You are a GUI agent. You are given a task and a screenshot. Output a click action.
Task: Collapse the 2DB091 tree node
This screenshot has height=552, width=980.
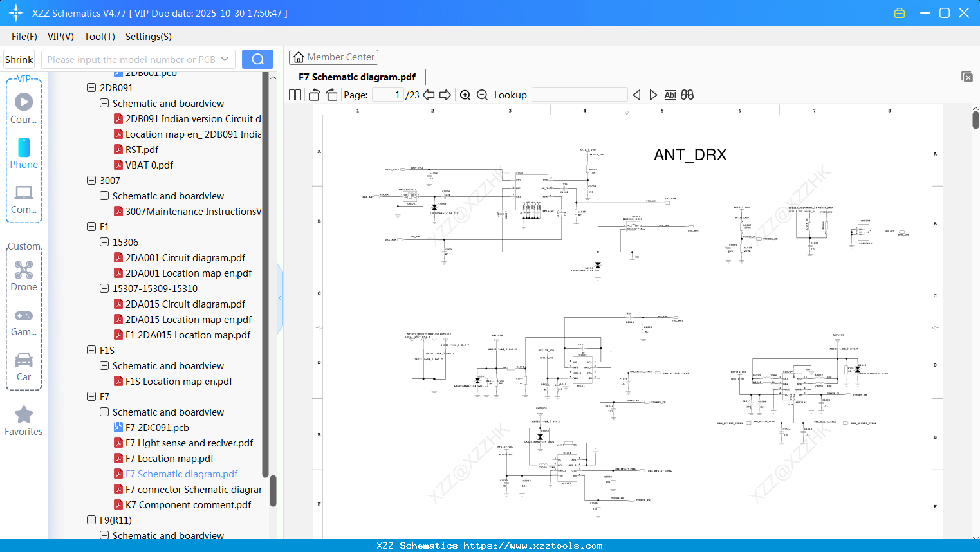(x=91, y=88)
